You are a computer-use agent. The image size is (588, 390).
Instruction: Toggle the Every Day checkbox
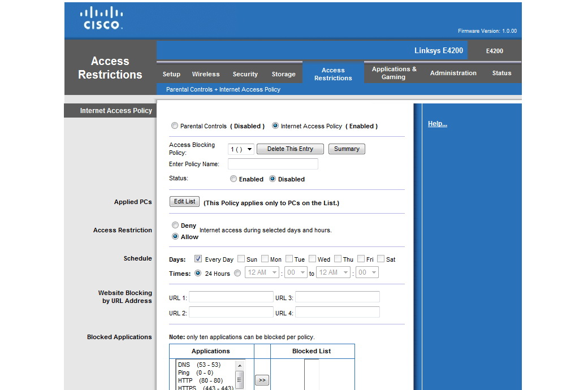pos(198,259)
